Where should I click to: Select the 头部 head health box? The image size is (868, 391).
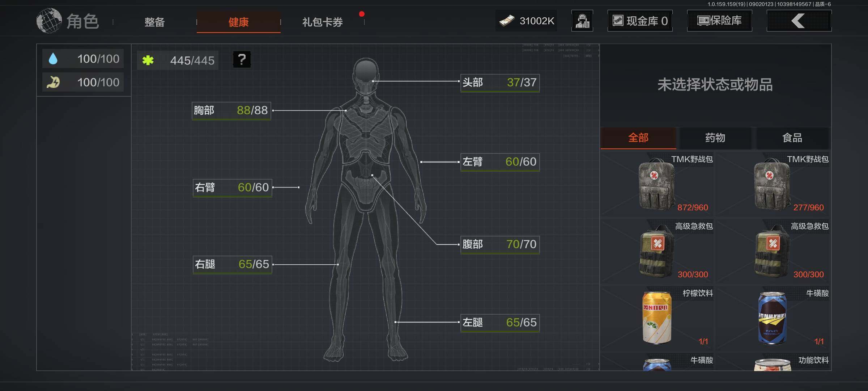pyautogui.click(x=500, y=83)
